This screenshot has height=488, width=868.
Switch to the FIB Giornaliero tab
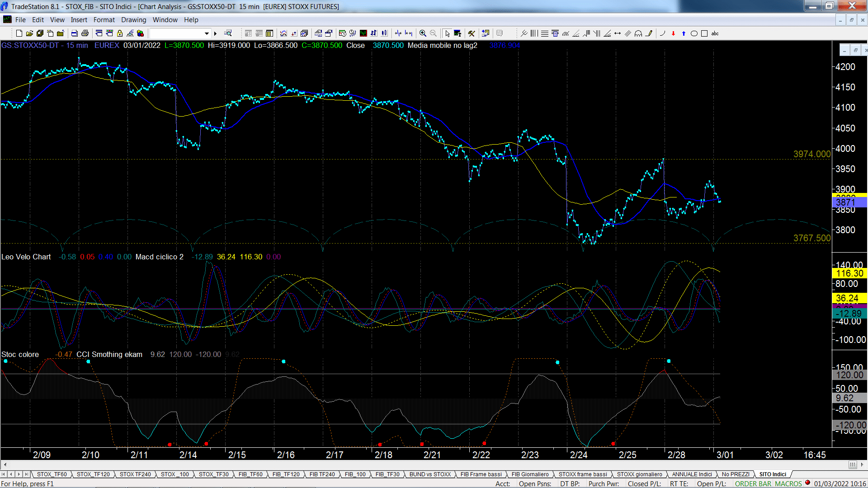click(530, 474)
